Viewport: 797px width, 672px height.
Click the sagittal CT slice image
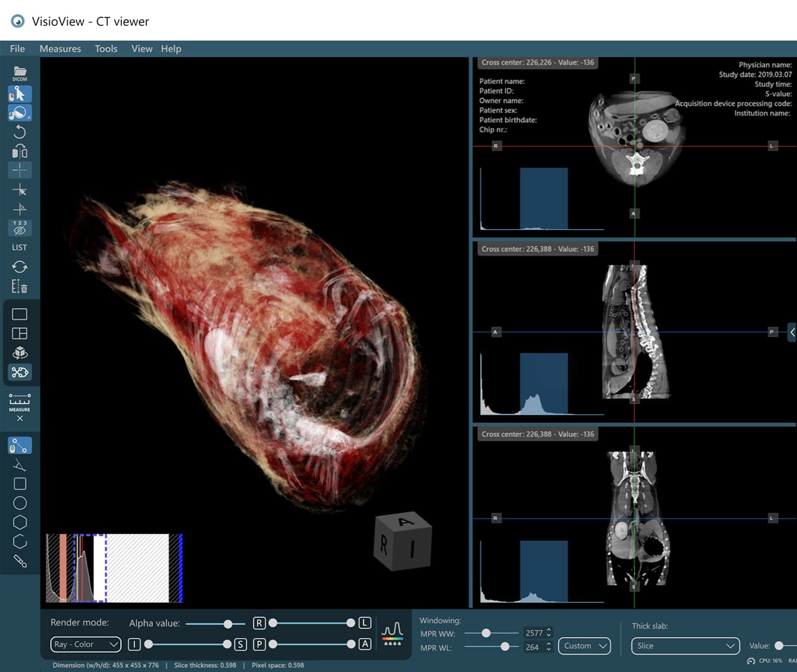pyautogui.click(x=635, y=332)
